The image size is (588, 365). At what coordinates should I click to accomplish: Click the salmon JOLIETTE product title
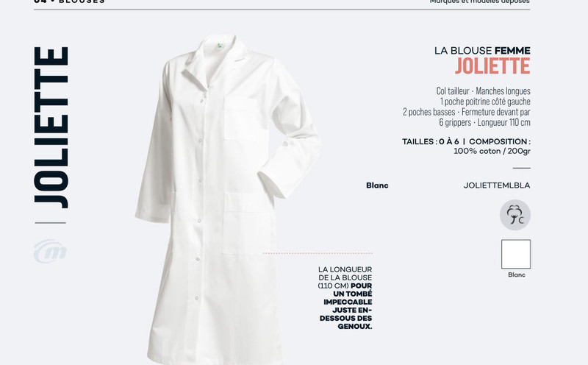(492, 66)
